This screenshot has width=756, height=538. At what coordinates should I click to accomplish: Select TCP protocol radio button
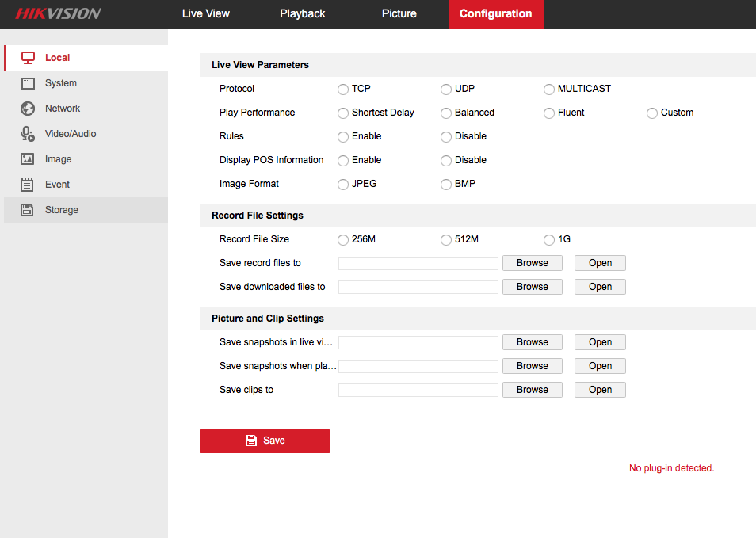tap(343, 90)
